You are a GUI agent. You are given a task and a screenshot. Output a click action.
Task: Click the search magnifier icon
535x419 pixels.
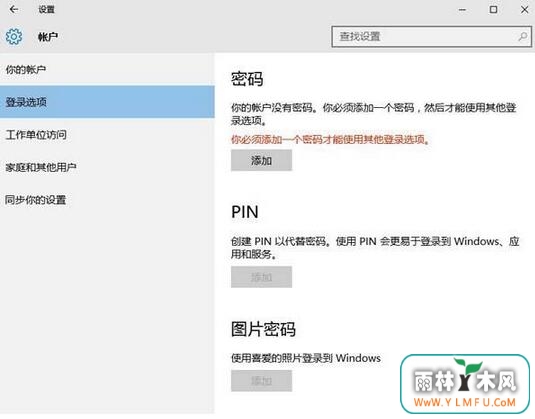coord(522,37)
